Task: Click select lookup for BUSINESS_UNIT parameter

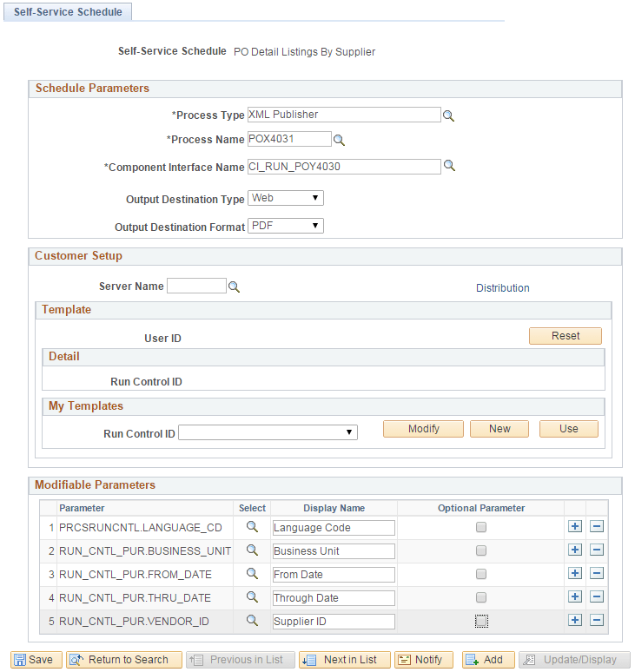Action: (x=252, y=550)
